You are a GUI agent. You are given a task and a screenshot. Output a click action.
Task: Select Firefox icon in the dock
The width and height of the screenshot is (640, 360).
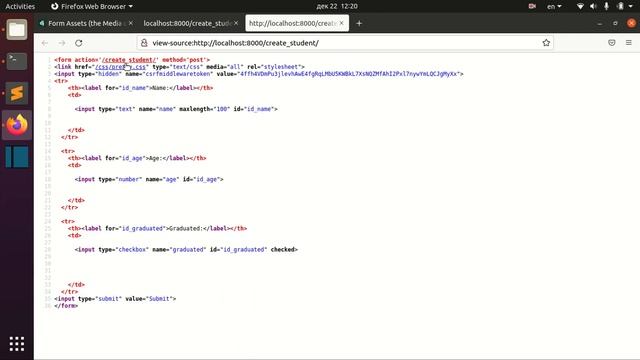click(17, 125)
